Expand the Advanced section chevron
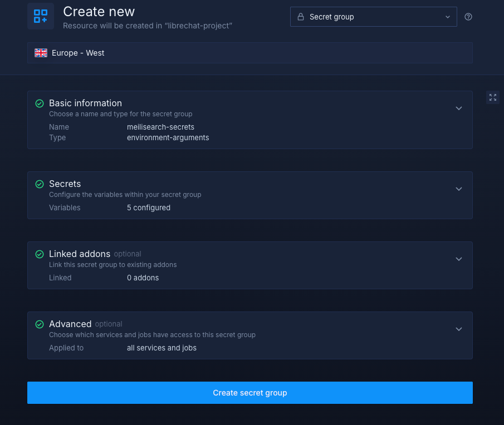 459,329
